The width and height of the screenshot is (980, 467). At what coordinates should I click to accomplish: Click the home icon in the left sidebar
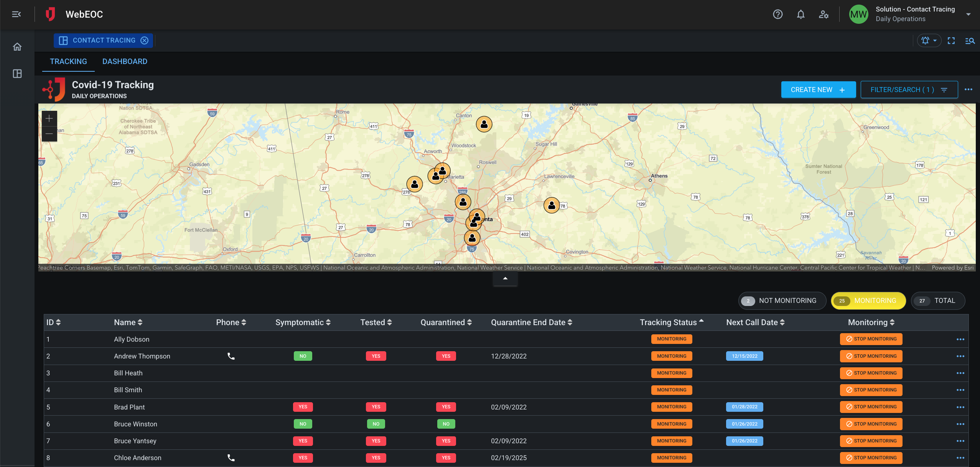coord(17,46)
